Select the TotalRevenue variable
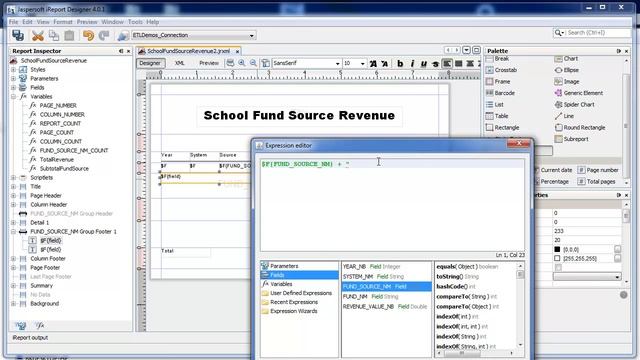This screenshot has width=640, height=360. pyautogui.click(x=57, y=160)
